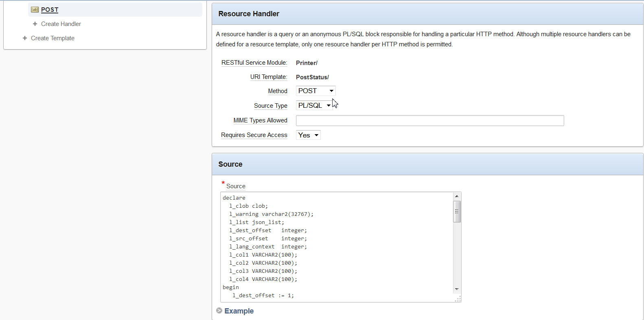The width and height of the screenshot is (644, 320).
Task: Open the Requires Secure Access dropdown
Action: pos(308,135)
